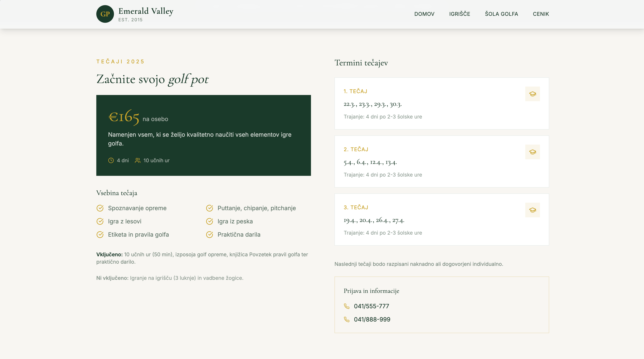Click dates 19.4., 20.4., 26.4., 27.4.
This screenshot has width=644, height=359.
pos(374,220)
